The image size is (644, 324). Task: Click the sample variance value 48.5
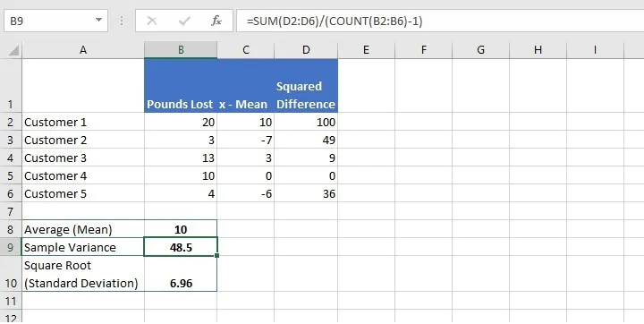181,247
